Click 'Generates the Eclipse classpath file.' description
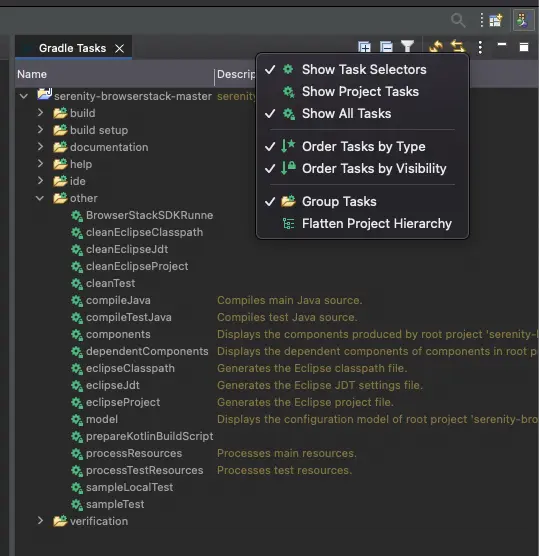The height and width of the screenshot is (556, 539). coord(312,369)
